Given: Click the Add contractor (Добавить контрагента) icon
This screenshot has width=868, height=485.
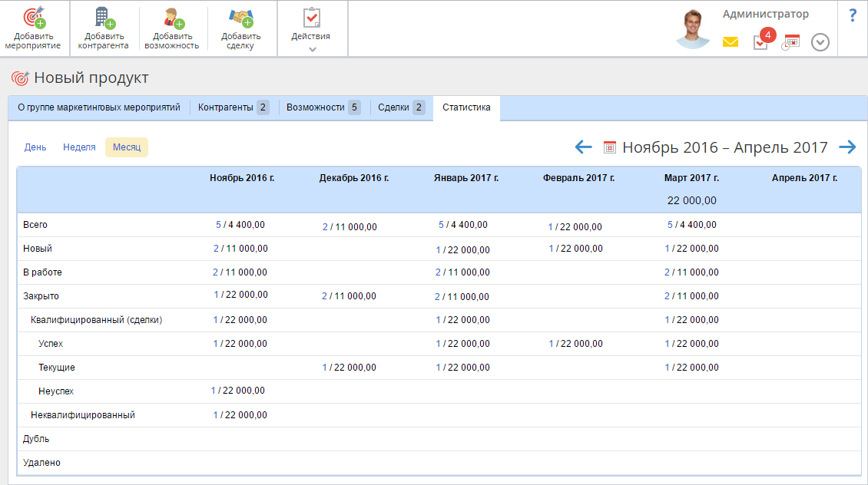Looking at the screenshot, I should [104, 18].
